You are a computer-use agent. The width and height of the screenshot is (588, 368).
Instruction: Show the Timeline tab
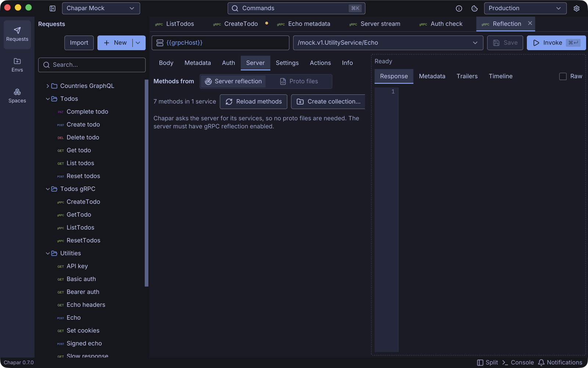point(501,76)
